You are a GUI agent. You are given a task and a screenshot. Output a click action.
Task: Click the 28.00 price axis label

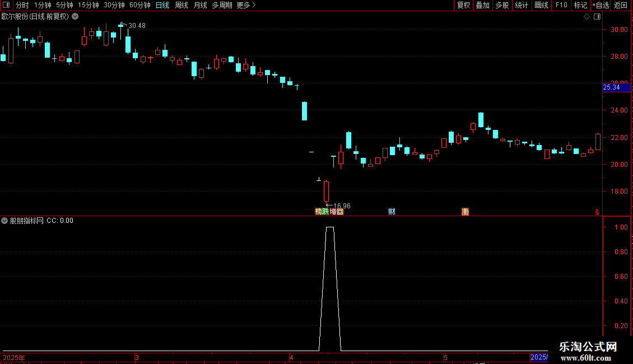(x=619, y=57)
